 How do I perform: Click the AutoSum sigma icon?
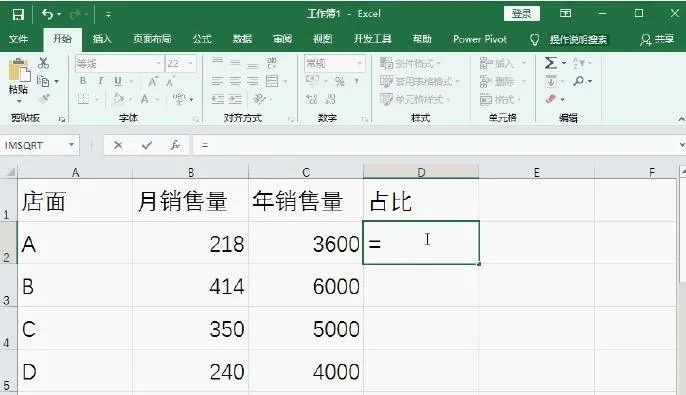(x=551, y=63)
